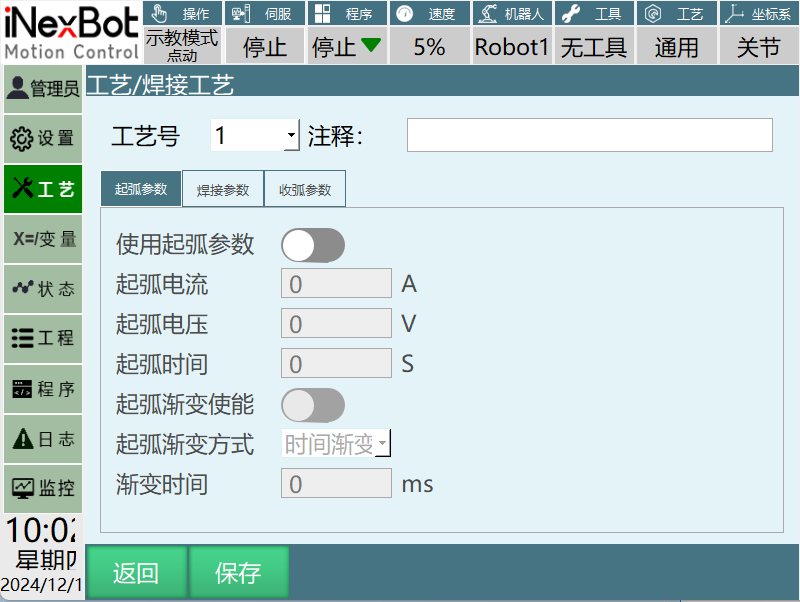This screenshot has height=602, width=800.
Task: Open the 变量 variables sidebar item
Action: pyautogui.click(x=42, y=239)
